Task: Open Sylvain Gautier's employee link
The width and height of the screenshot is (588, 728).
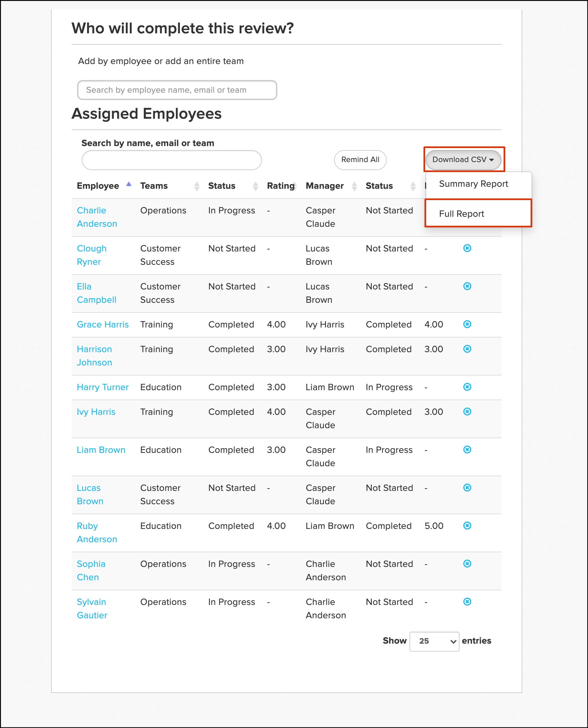Action: pyautogui.click(x=92, y=608)
